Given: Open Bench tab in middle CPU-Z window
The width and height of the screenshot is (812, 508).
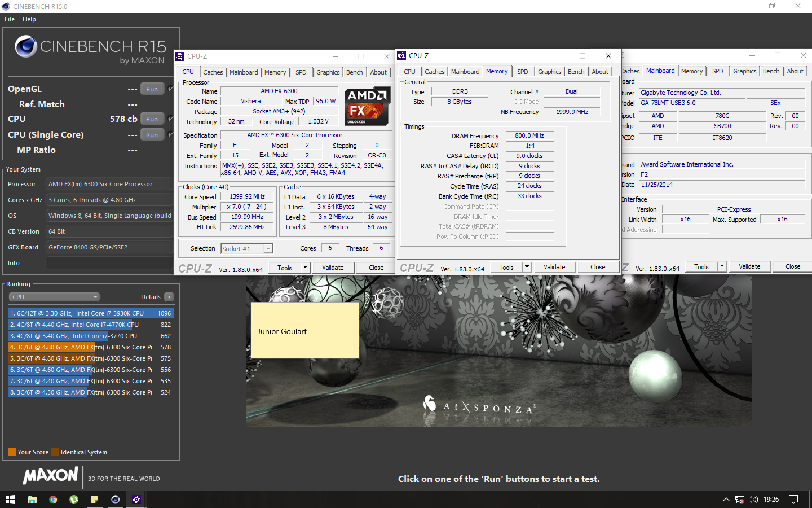Looking at the screenshot, I should click(x=576, y=72).
